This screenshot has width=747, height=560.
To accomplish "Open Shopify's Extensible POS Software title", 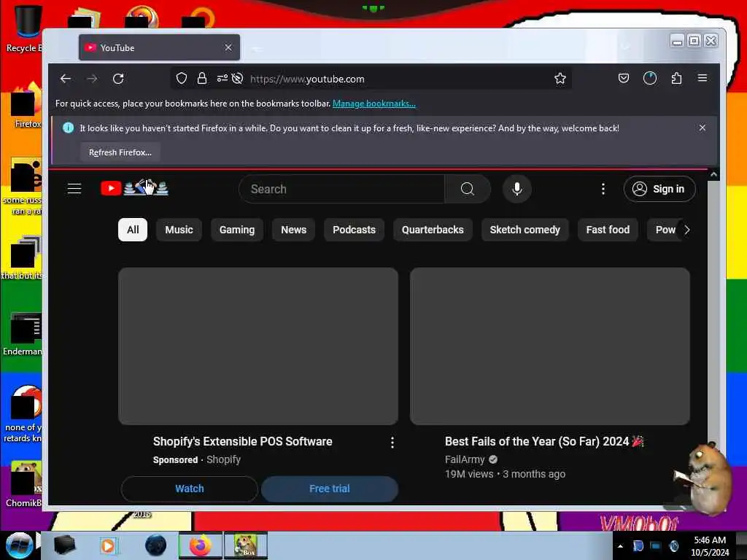I will click(x=242, y=441).
